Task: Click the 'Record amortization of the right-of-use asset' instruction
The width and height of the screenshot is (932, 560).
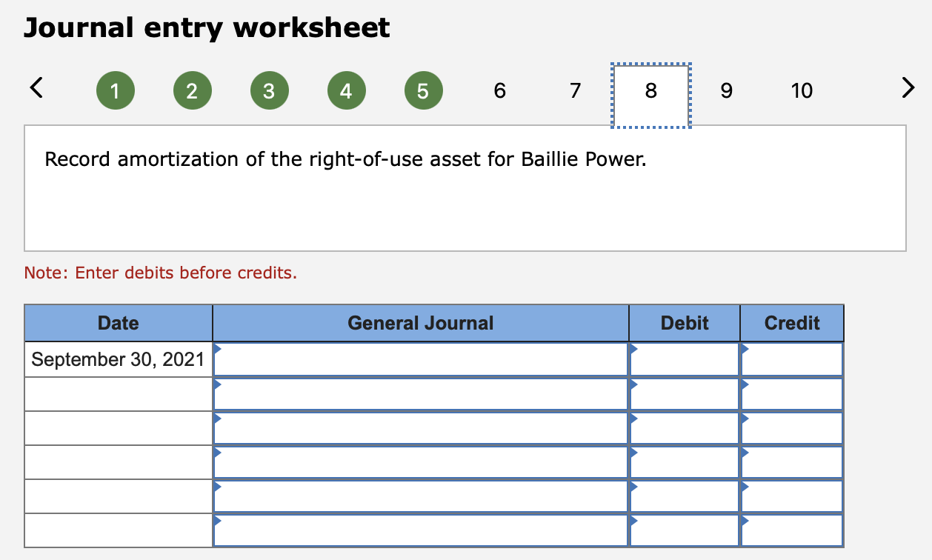Action: click(x=345, y=159)
